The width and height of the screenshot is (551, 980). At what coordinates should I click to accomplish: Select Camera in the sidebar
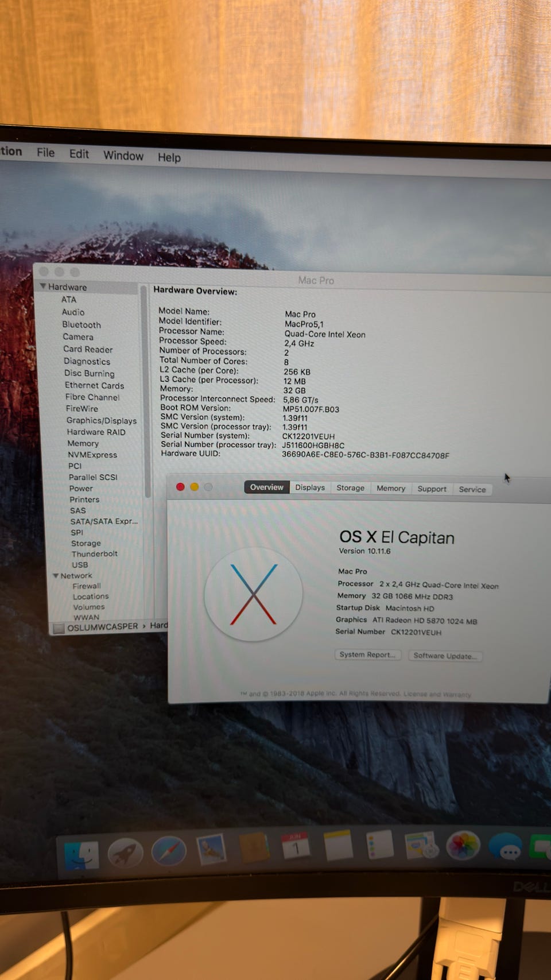pos(78,337)
